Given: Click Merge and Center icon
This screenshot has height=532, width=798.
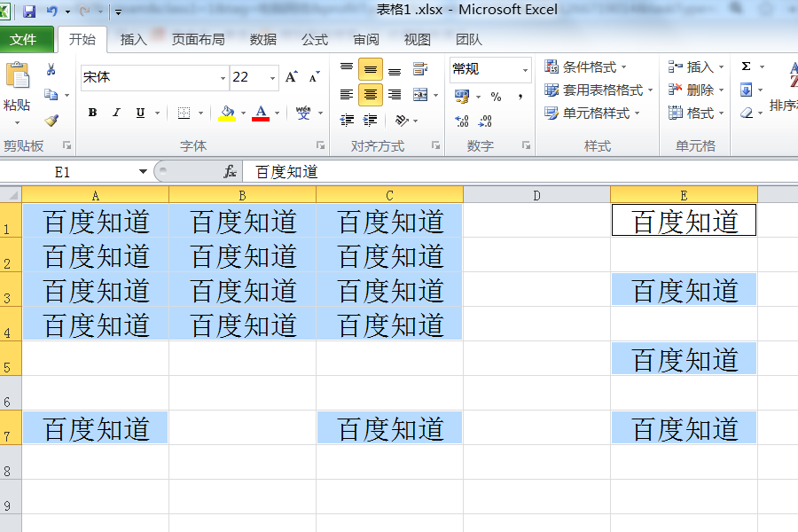Looking at the screenshot, I should (x=420, y=95).
